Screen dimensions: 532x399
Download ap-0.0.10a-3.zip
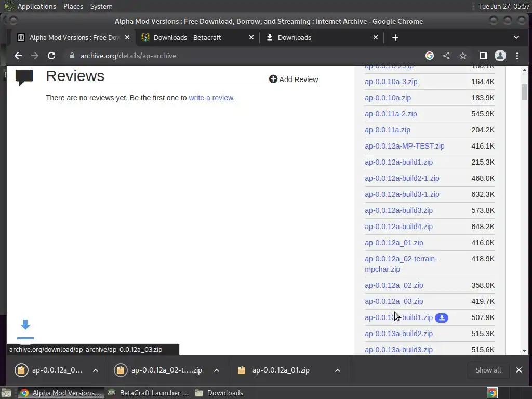(x=391, y=82)
